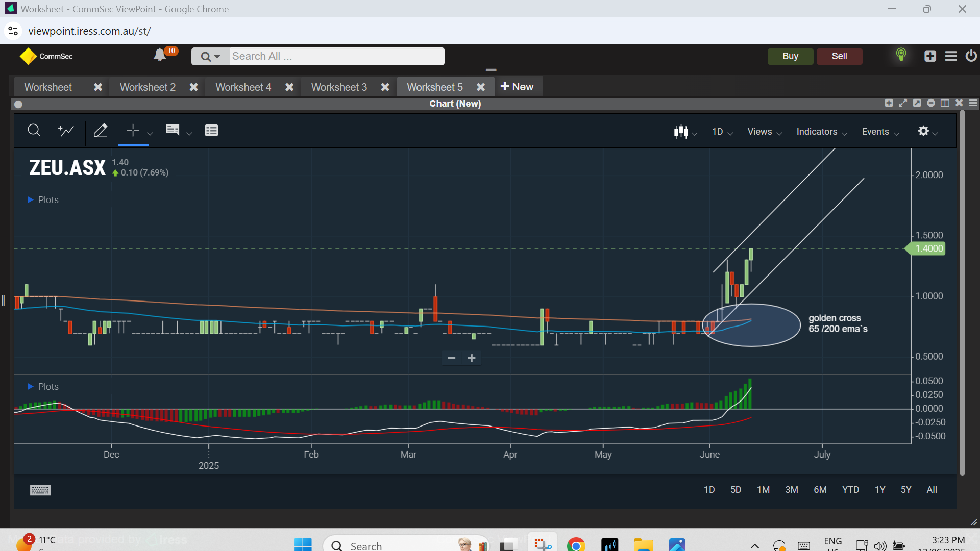This screenshot has width=980, height=551.
Task: Set chart range to All
Action: [x=932, y=490]
